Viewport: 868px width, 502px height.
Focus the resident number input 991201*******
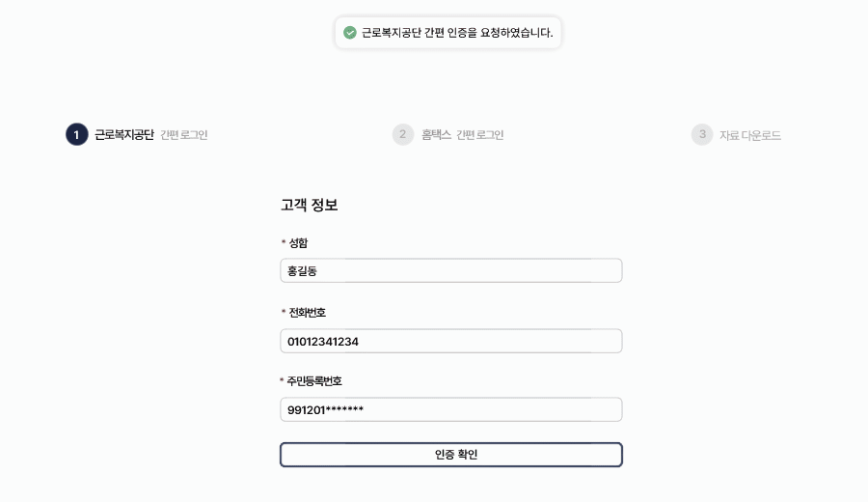(x=450, y=410)
